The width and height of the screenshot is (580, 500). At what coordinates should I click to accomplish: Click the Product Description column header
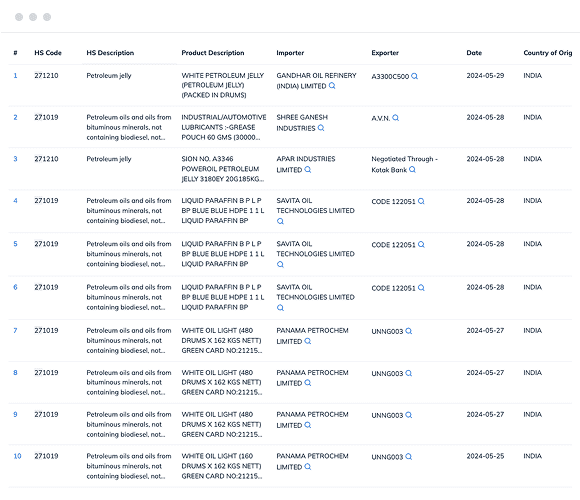pyautogui.click(x=213, y=53)
